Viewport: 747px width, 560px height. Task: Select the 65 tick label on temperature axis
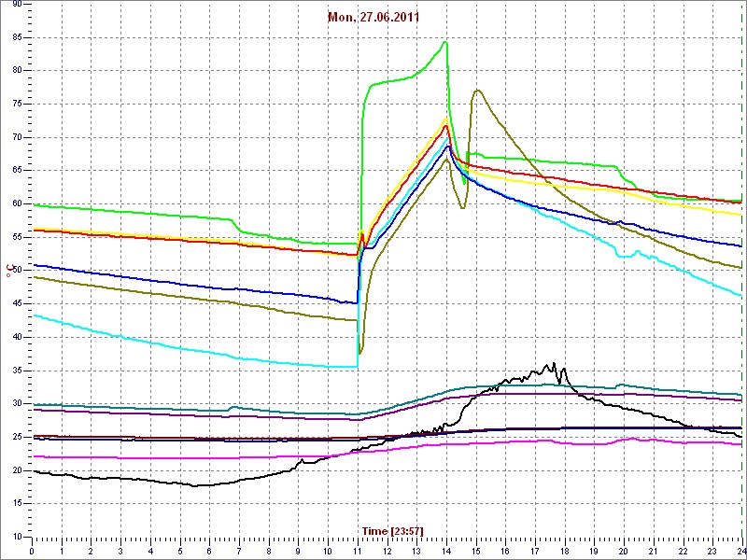pyautogui.click(x=16, y=171)
